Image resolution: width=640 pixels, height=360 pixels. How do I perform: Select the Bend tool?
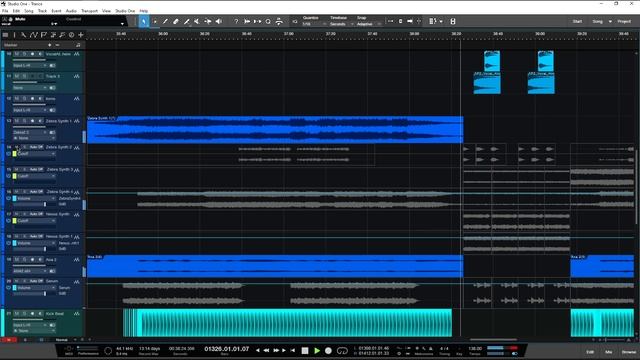[208, 22]
